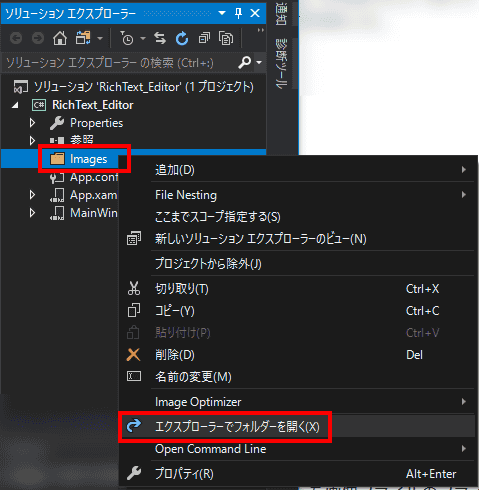The height and width of the screenshot is (490, 479).
Task: Choose コピー(Y) in context menu
Action: pos(298,311)
